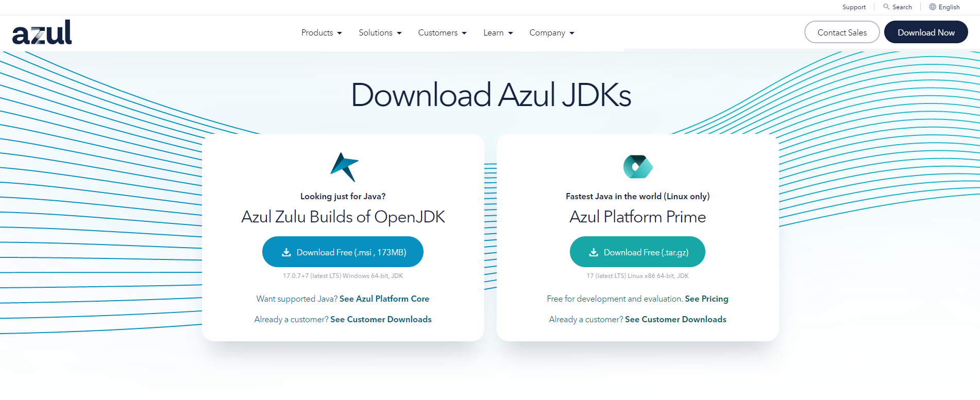
Task: Open the Customers menu
Action: click(442, 32)
